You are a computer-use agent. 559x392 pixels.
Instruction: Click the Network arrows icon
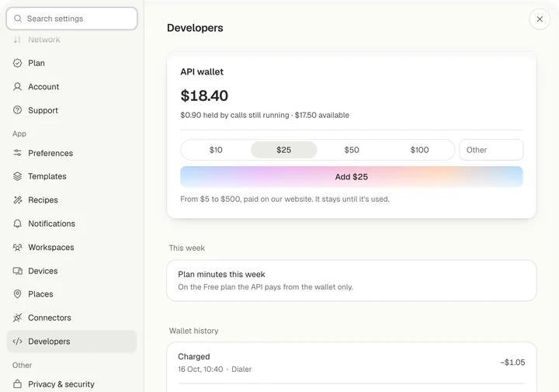(17, 40)
